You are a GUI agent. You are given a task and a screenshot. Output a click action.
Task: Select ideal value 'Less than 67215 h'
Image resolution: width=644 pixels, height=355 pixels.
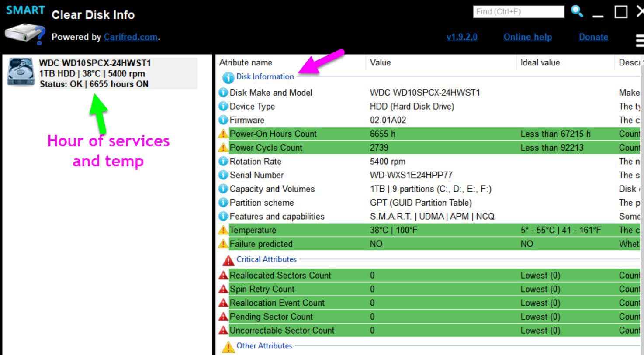point(555,134)
